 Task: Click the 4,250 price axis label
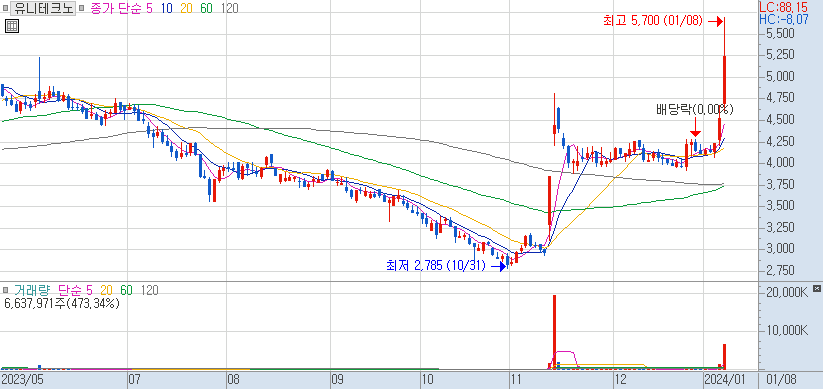click(x=779, y=141)
